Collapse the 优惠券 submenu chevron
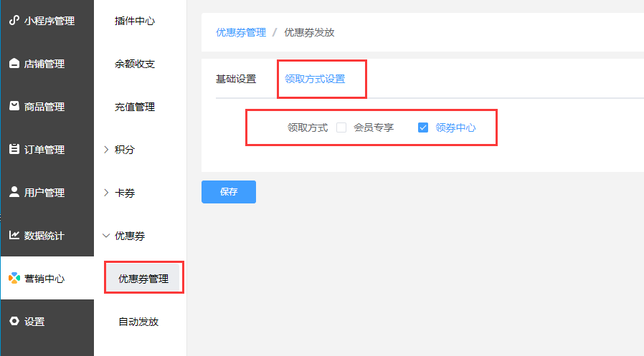Image resolution: width=644 pixels, height=356 pixels. click(106, 236)
